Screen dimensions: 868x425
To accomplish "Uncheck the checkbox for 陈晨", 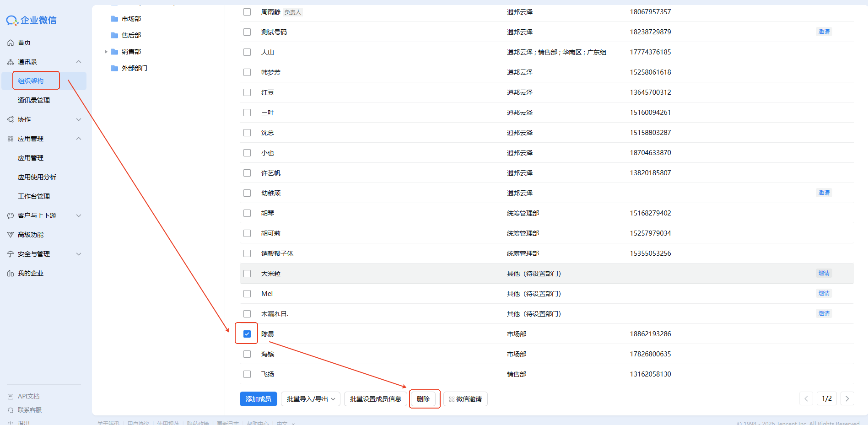I will [x=247, y=334].
